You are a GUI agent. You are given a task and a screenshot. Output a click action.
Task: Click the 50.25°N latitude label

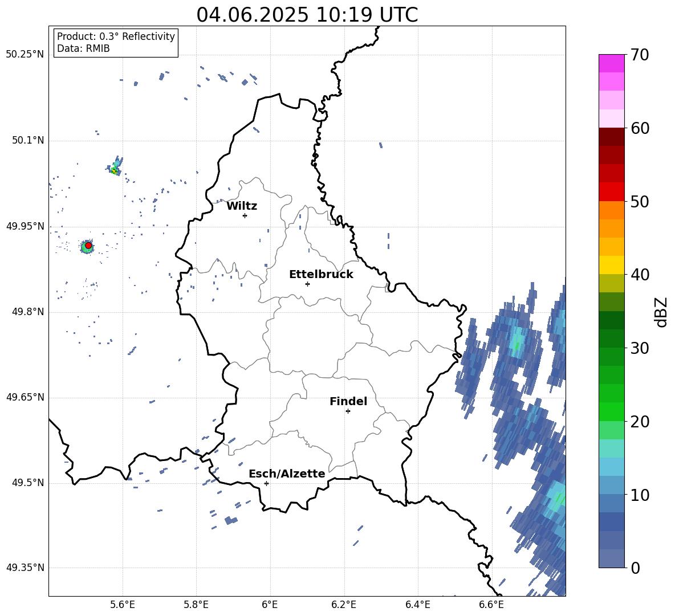click(25, 55)
